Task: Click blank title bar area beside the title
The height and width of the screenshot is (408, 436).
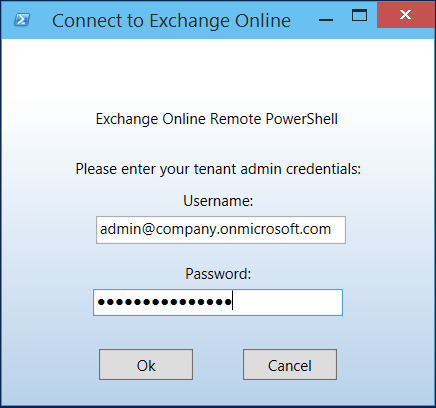Action: pyautogui.click(x=303, y=20)
